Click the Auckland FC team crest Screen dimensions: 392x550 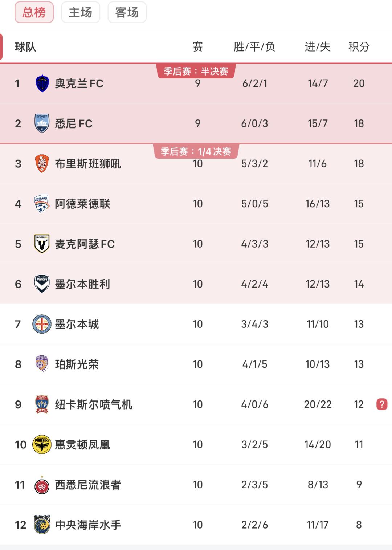(x=42, y=83)
